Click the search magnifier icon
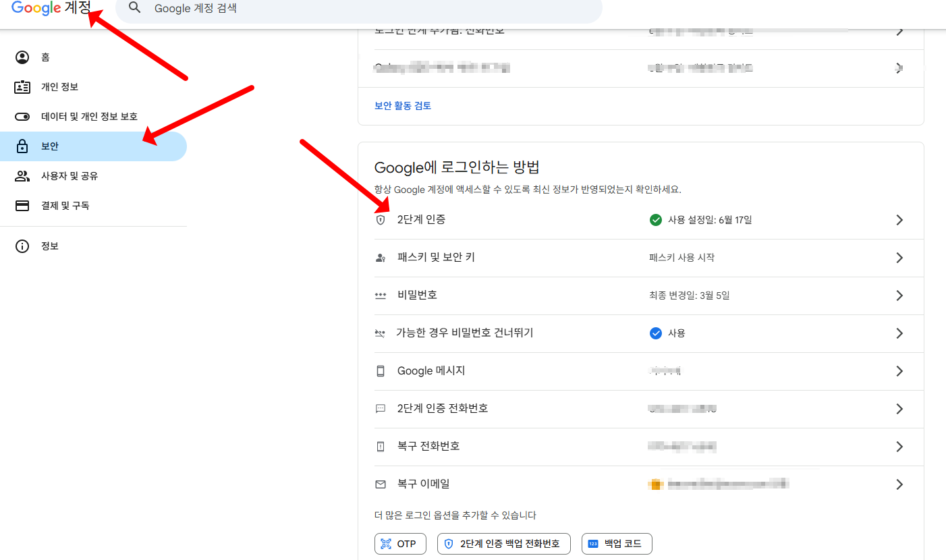The height and width of the screenshot is (560, 946). [135, 8]
